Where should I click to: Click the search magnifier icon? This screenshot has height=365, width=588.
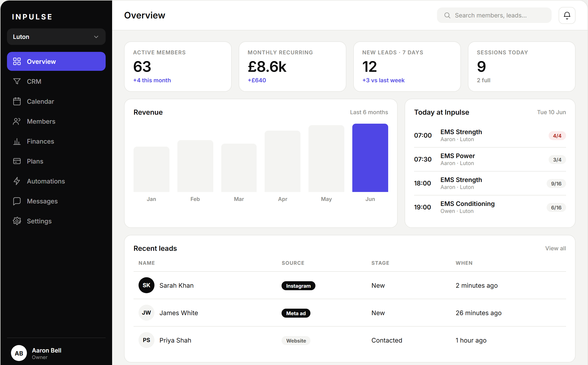(x=447, y=15)
